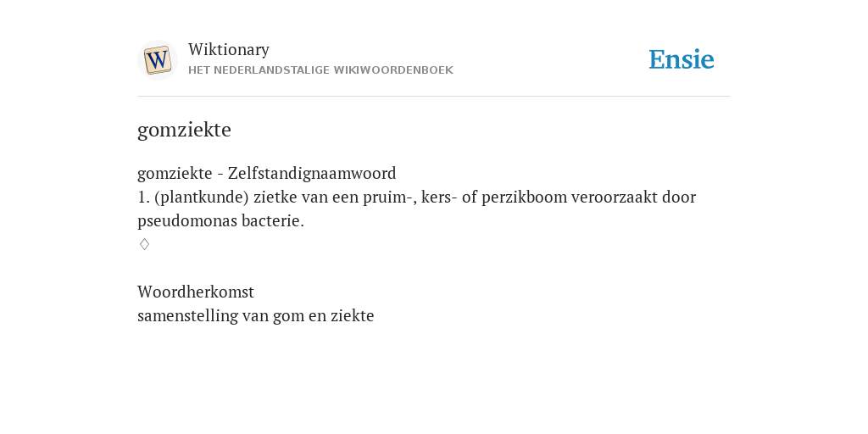The image size is (868, 434).
Task: Select the subtitle Het Nederlandstalige Wikiwoordenboek
Action: coord(320,70)
